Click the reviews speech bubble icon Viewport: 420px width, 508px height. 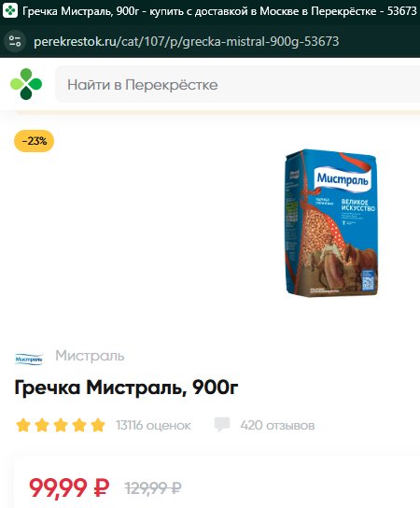click(222, 424)
